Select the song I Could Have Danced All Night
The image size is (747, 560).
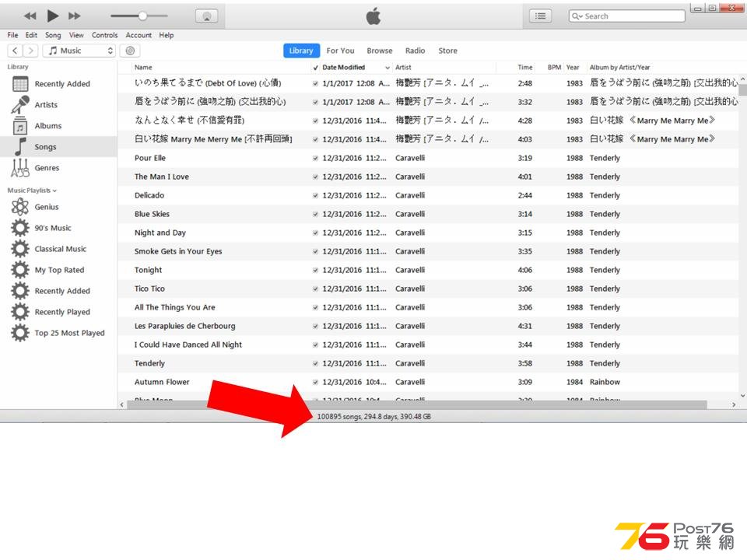188,345
